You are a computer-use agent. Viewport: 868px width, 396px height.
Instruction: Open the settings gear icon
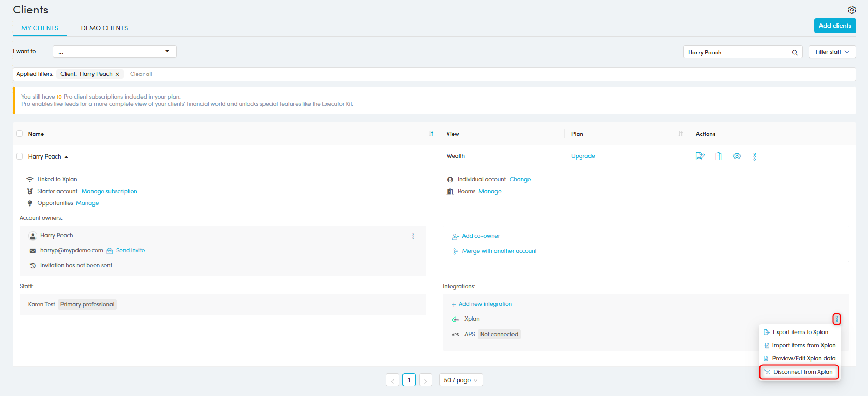(851, 10)
